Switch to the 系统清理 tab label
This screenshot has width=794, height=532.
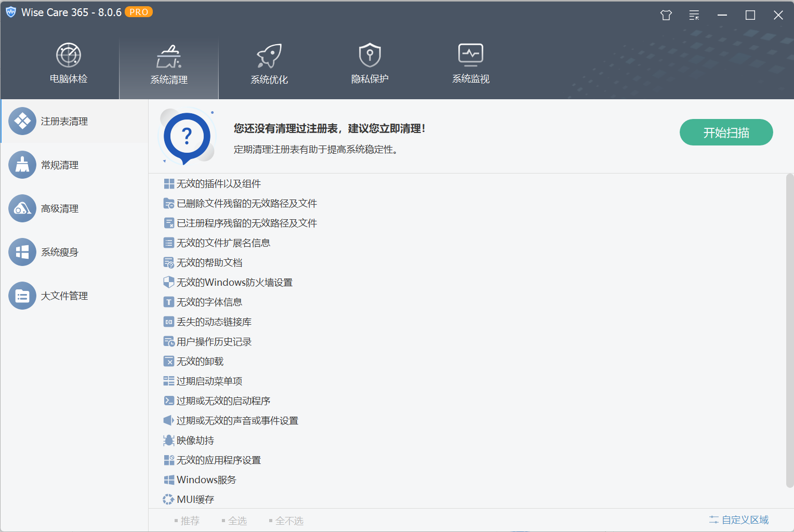(x=169, y=79)
